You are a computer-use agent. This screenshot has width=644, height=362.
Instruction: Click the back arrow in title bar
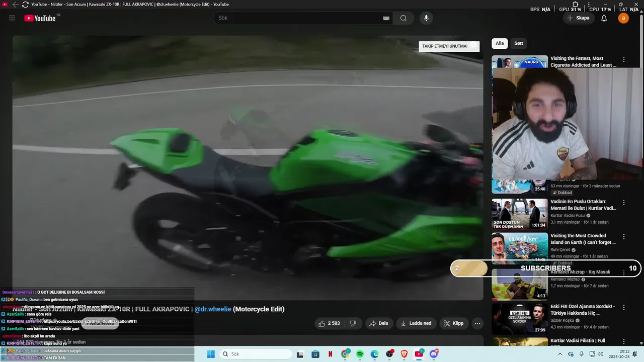[16, 5]
